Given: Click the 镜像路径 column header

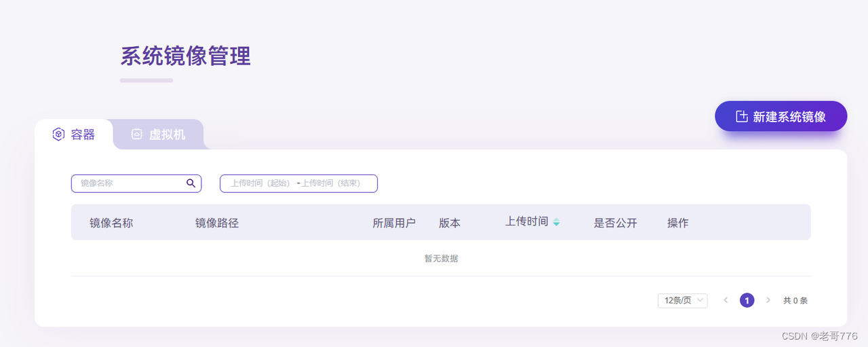Looking at the screenshot, I should 217,223.
